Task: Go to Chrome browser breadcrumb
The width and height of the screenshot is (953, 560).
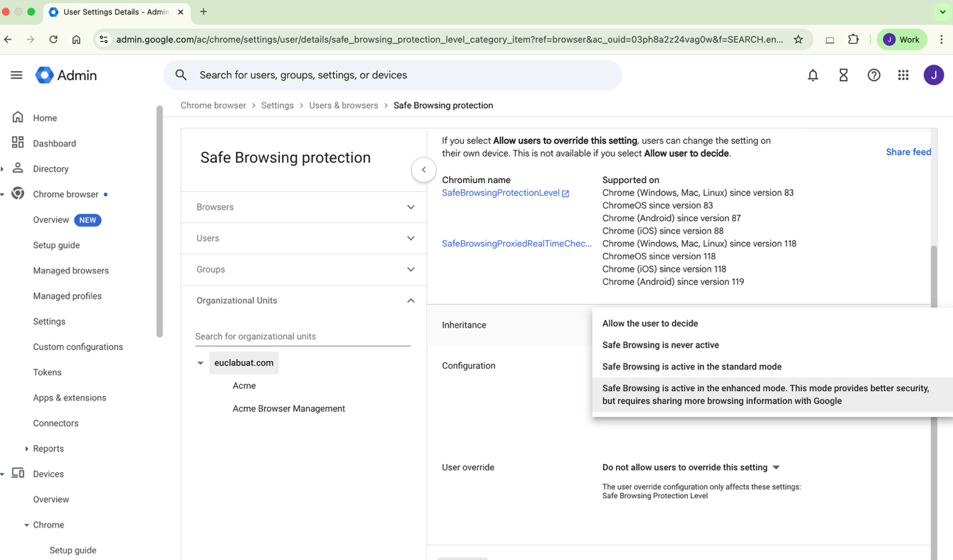Action: (213, 105)
